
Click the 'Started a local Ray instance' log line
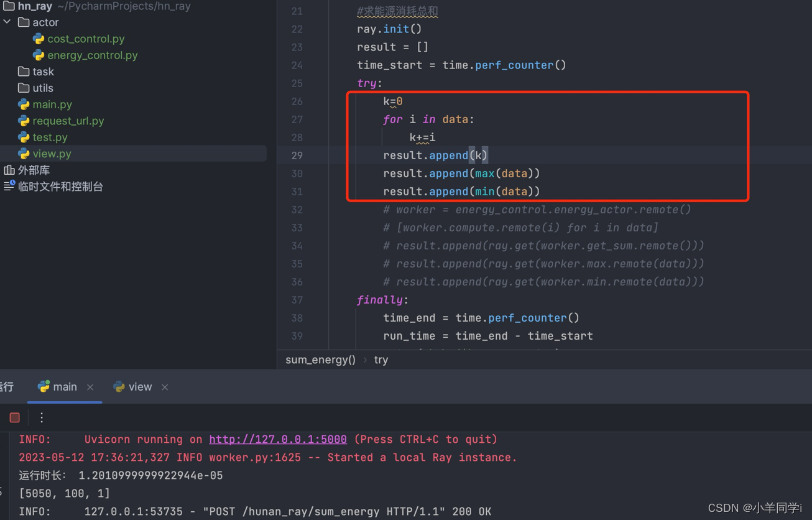coord(268,457)
